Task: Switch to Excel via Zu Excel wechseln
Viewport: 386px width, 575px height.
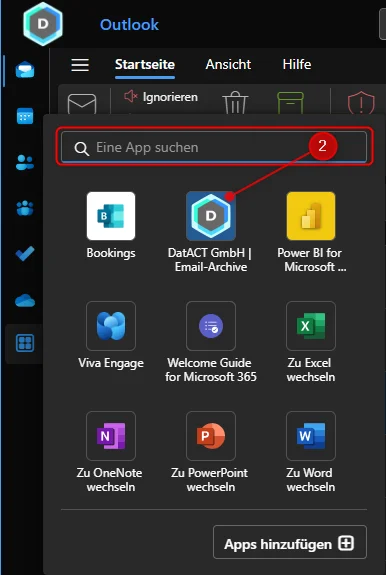Action: pos(311,342)
